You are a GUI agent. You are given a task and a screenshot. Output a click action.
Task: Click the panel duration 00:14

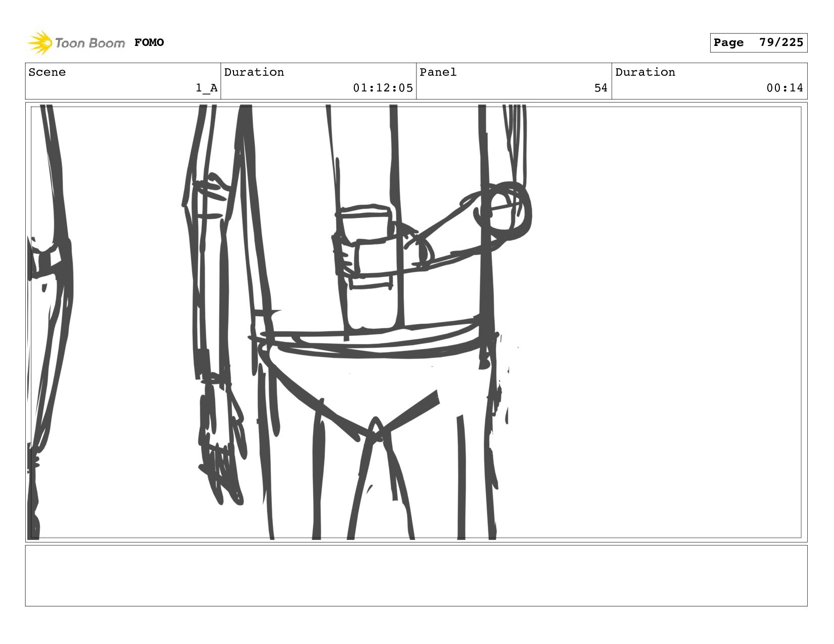point(784,88)
